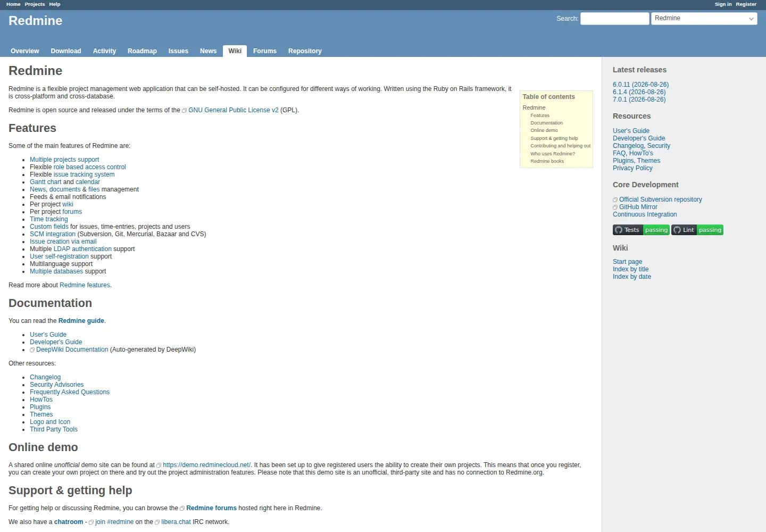This screenshot has width=766, height=532.
Task: Open Index by date in Wiki sidebar
Action: tap(632, 277)
